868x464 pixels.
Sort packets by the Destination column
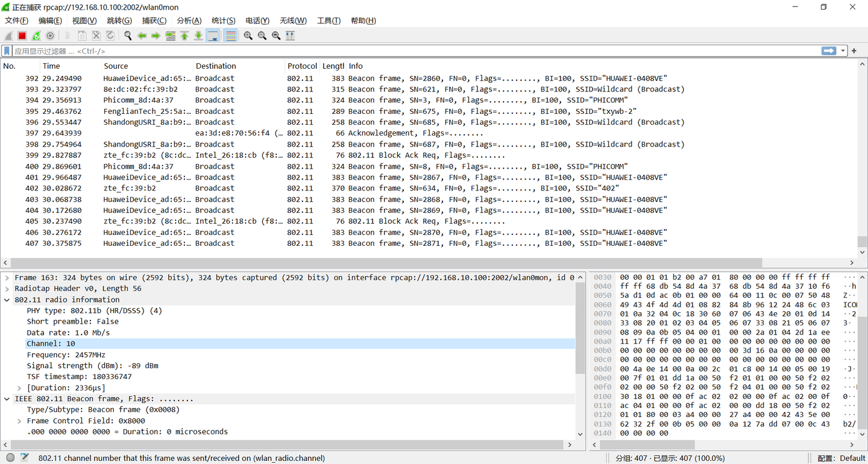tap(239, 66)
